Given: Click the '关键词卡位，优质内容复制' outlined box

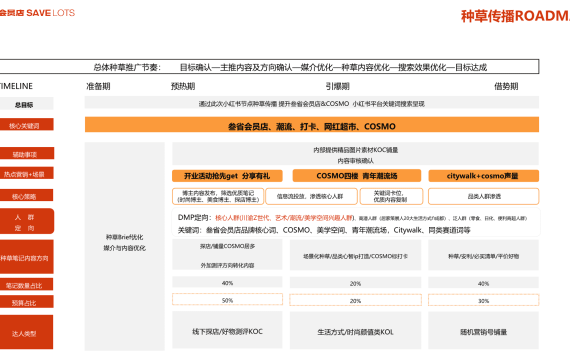Looking at the screenshot, I should click(391, 196).
